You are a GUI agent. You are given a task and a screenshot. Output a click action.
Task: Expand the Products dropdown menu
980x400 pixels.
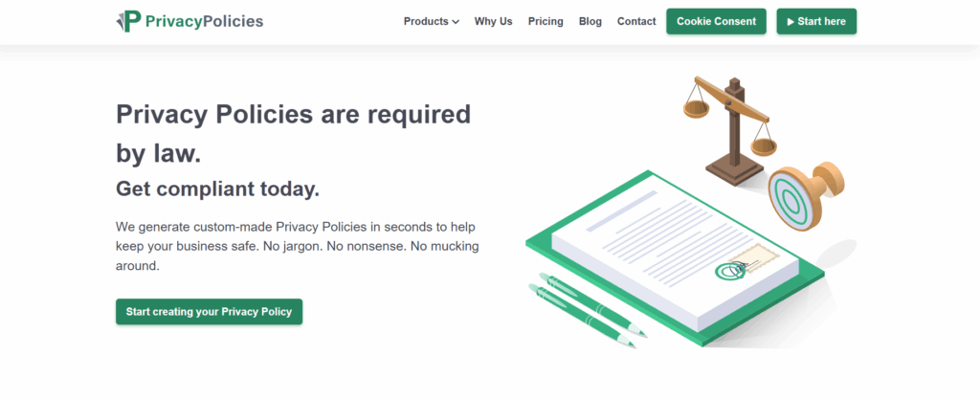pyautogui.click(x=432, y=21)
